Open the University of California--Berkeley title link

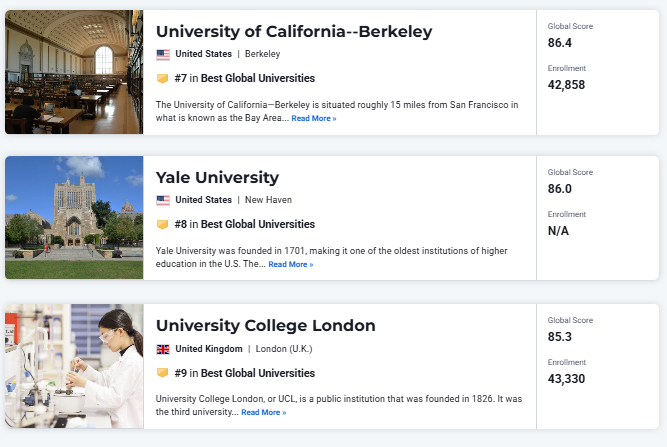point(294,31)
